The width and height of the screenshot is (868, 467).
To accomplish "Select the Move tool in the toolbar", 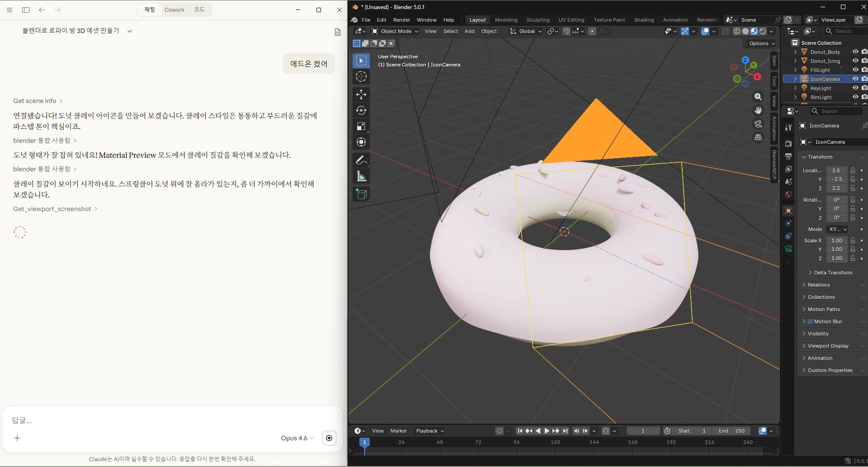I will 361,94.
